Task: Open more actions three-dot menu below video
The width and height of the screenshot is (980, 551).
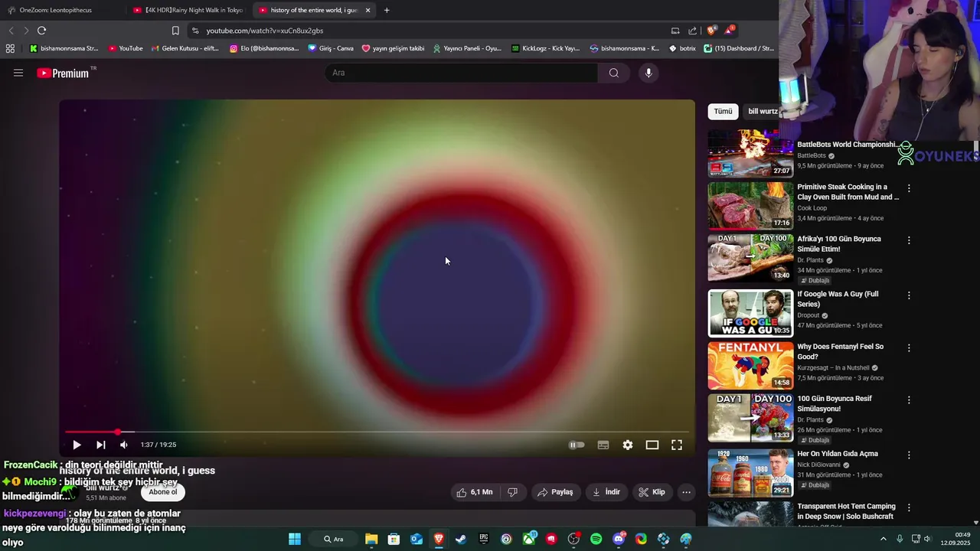Action: (686, 492)
